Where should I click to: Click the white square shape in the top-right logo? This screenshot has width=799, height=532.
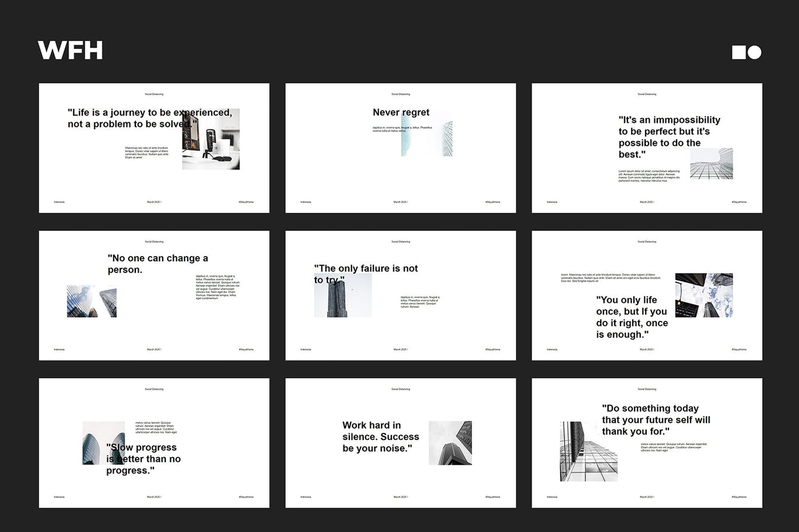click(739, 52)
